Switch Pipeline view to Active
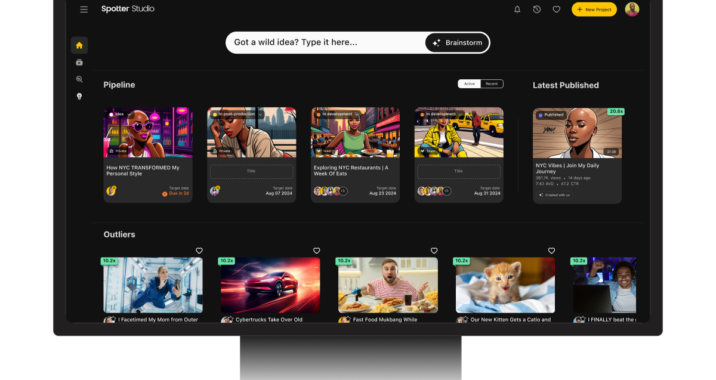Viewport: 716px width, 380px height. pos(469,84)
